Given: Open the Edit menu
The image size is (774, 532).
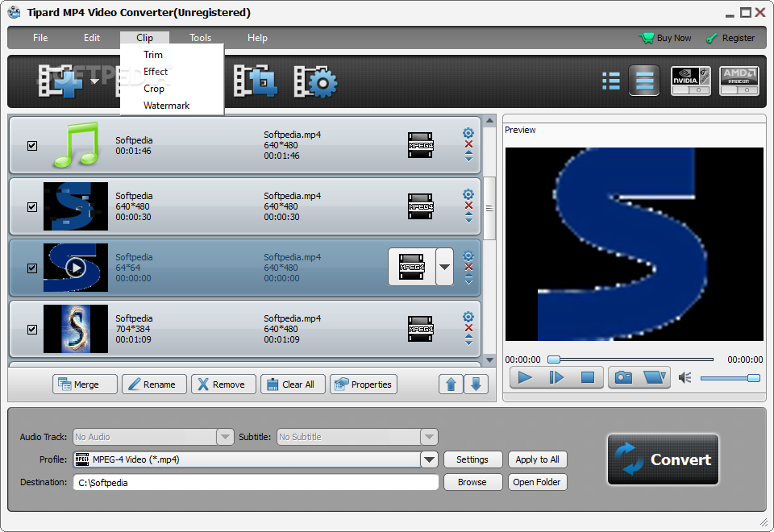Looking at the screenshot, I should (91, 38).
